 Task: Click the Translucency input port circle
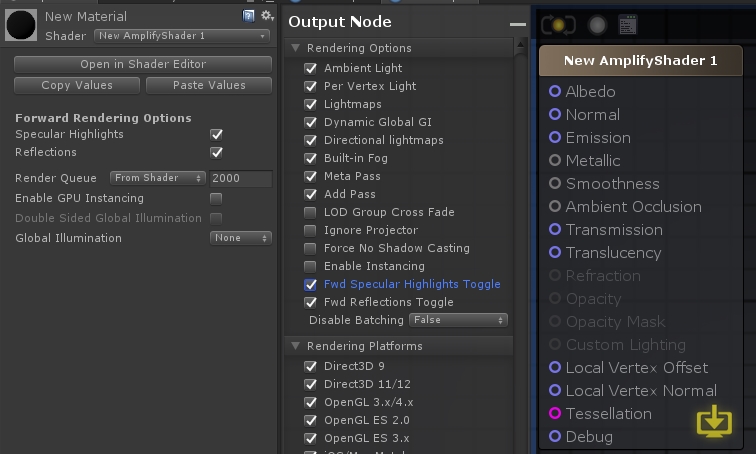[x=555, y=252]
